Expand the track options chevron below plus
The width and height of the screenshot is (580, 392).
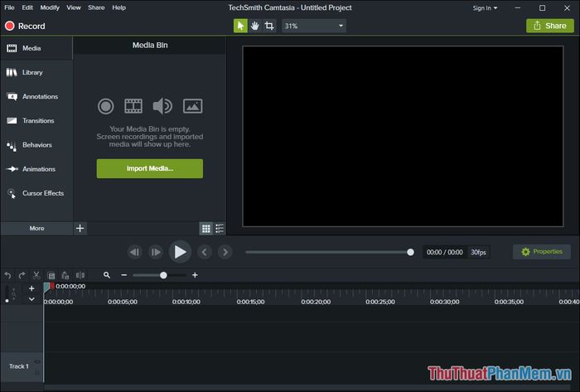point(31,299)
